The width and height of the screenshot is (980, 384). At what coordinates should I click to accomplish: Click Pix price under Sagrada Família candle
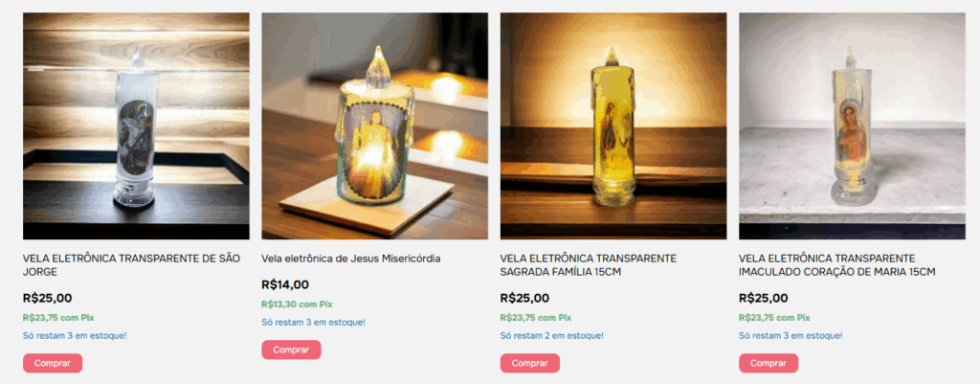pos(536,318)
